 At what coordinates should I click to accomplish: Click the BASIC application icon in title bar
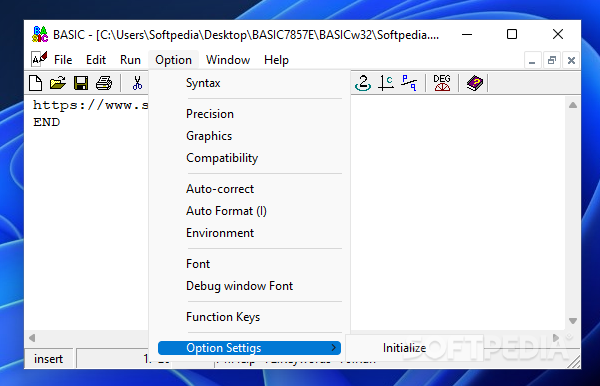[40, 34]
